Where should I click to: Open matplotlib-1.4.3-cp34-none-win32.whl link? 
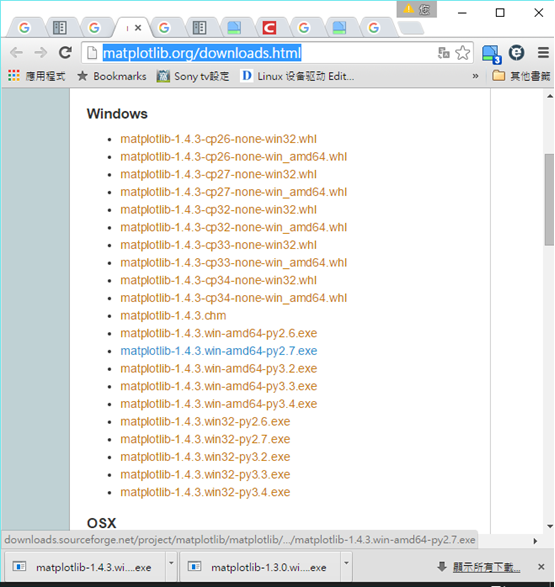tap(218, 280)
